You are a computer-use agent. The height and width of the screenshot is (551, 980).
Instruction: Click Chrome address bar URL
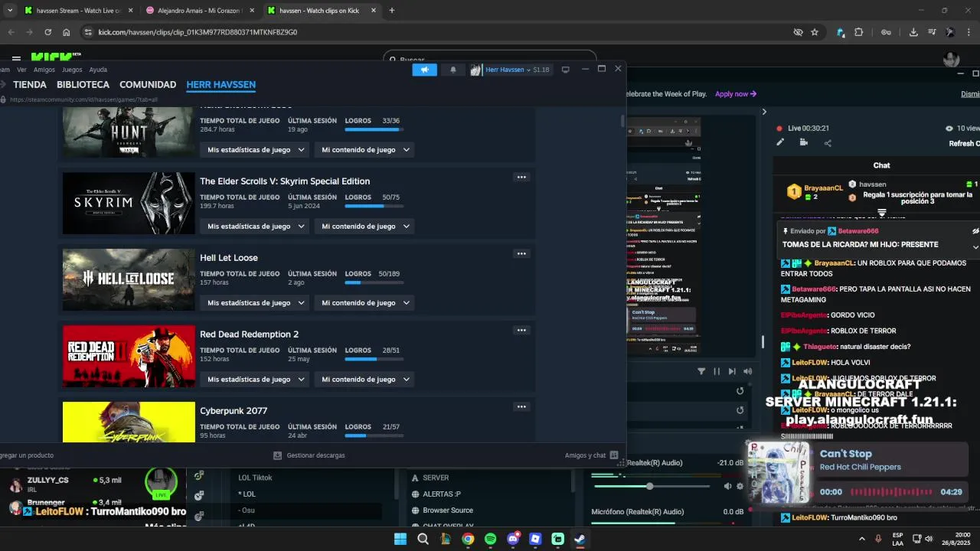198,32
